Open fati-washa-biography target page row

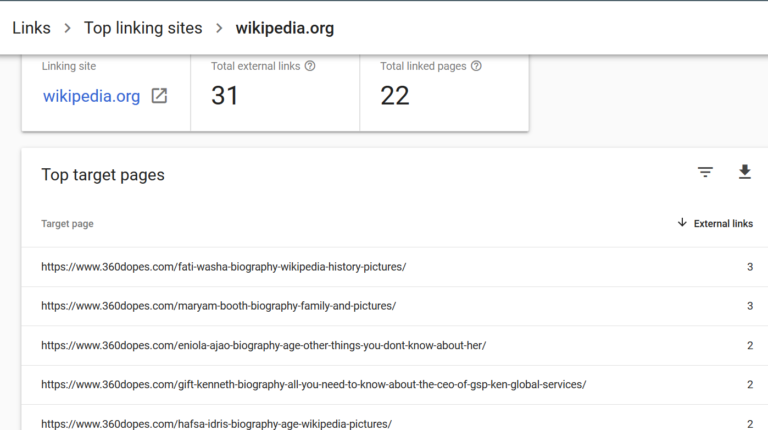coord(395,267)
